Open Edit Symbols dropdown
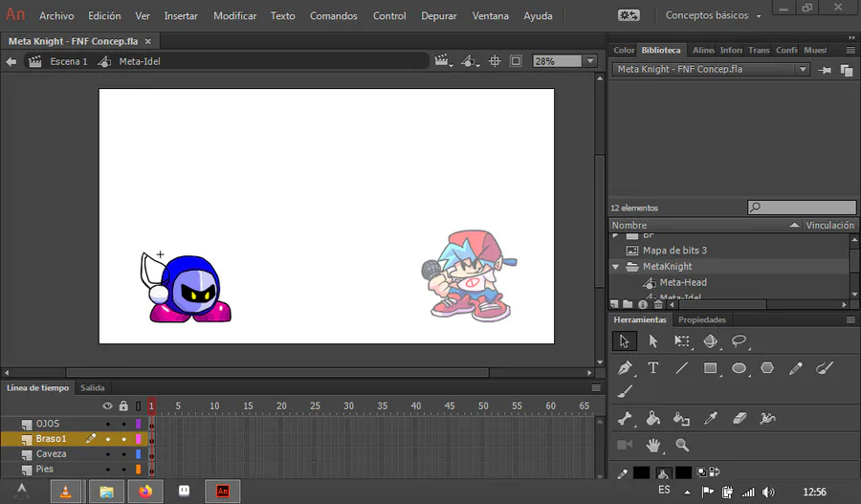Screen dimensions: 861x504 [470, 61]
